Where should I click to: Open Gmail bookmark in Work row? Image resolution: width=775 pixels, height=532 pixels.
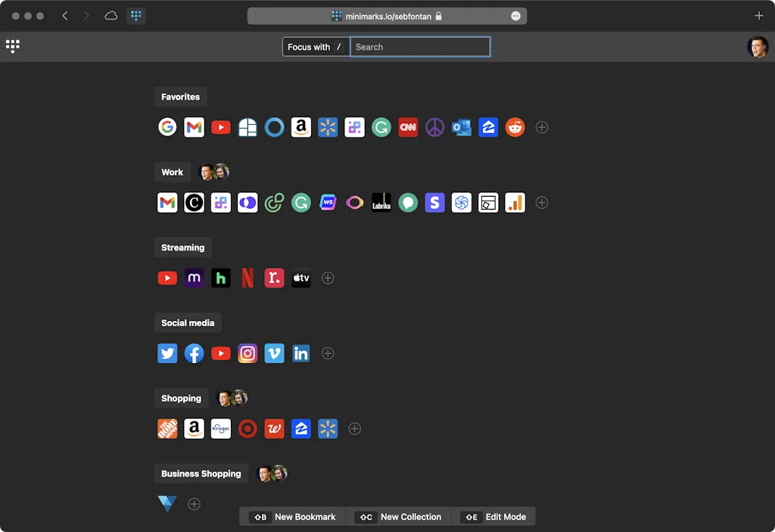pos(167,203)
